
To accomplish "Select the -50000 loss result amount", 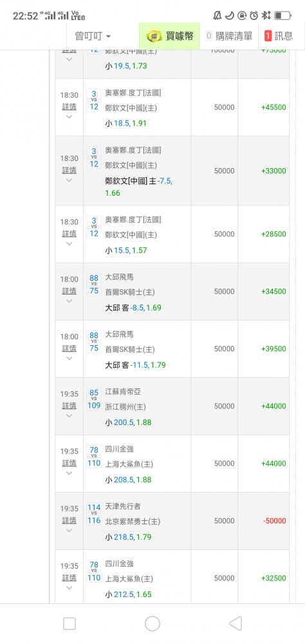I will [274, 521].
